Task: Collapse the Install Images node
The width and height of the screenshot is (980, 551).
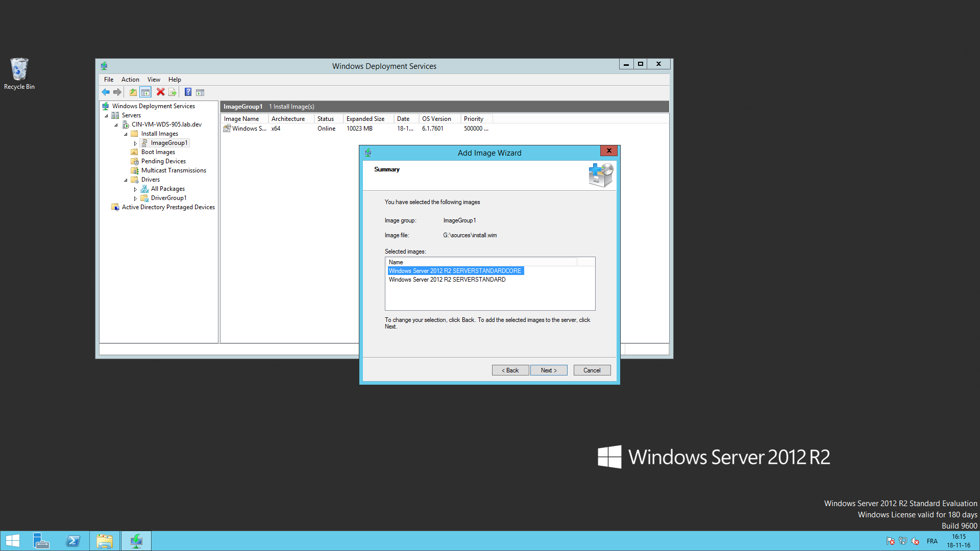Action: click(126, 134)
